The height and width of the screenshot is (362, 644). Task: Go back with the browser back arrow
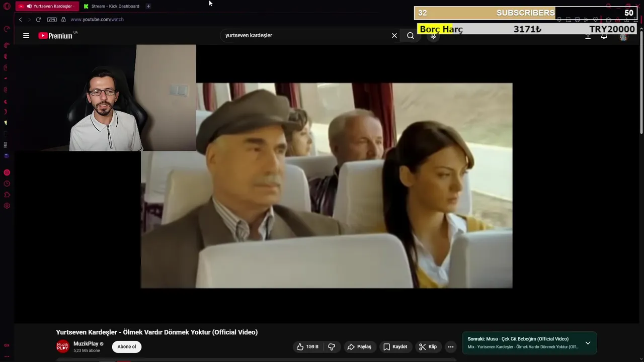click(x=20, y=20)
